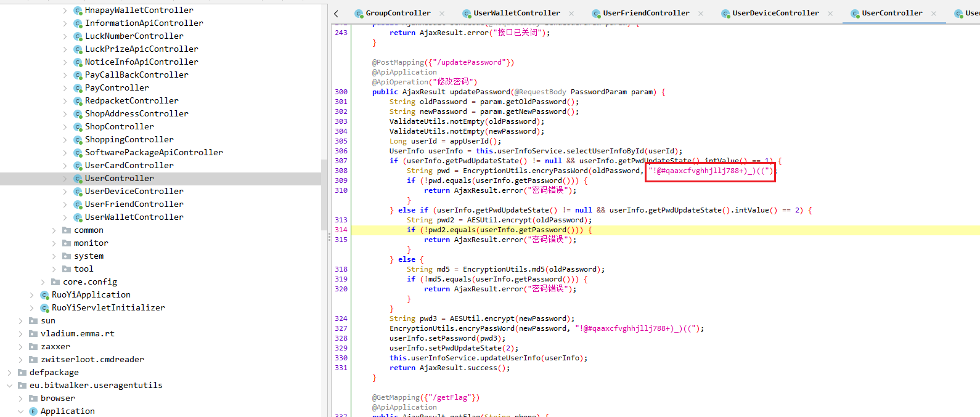Expand the monitor package node
Viewport: 980px width, 417px height.
(54, 243)
